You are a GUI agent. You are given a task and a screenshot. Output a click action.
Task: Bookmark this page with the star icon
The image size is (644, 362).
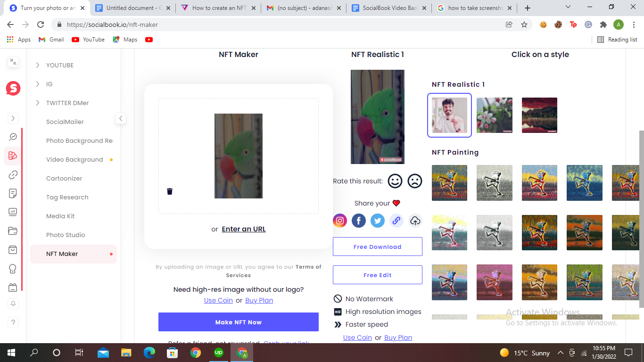tap(524, 25)
